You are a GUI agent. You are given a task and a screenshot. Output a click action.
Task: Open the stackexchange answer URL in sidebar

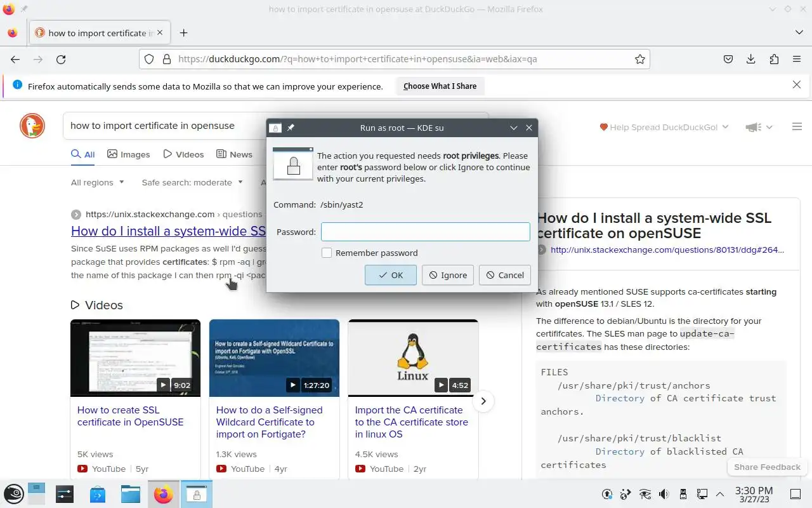click(x=667, y=250)
